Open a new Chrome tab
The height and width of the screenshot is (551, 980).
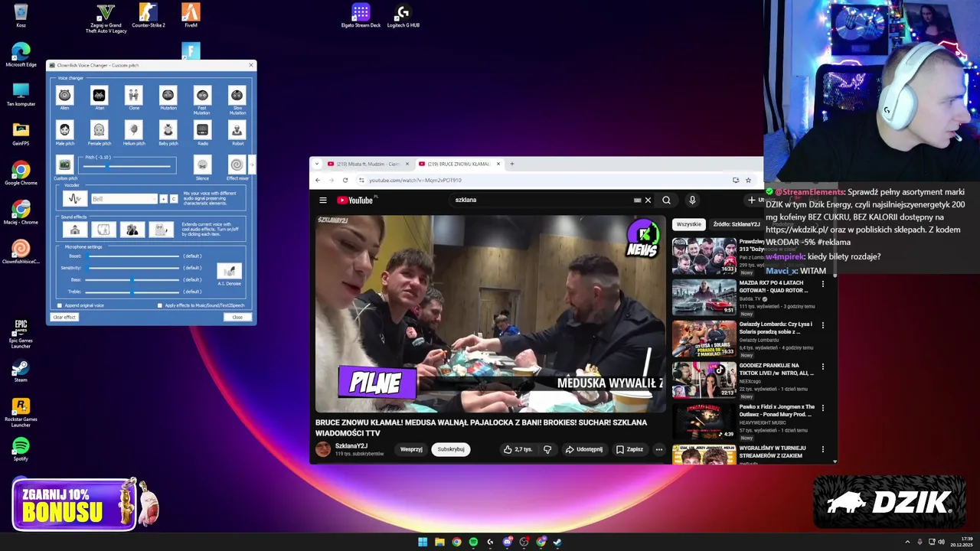tap(512, 164)
